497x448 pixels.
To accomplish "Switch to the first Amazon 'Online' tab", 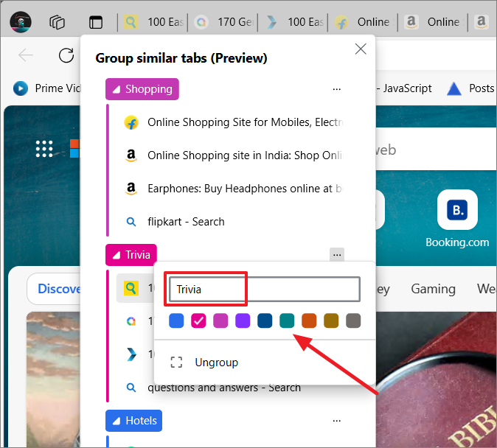I will [x=434, y=22].
